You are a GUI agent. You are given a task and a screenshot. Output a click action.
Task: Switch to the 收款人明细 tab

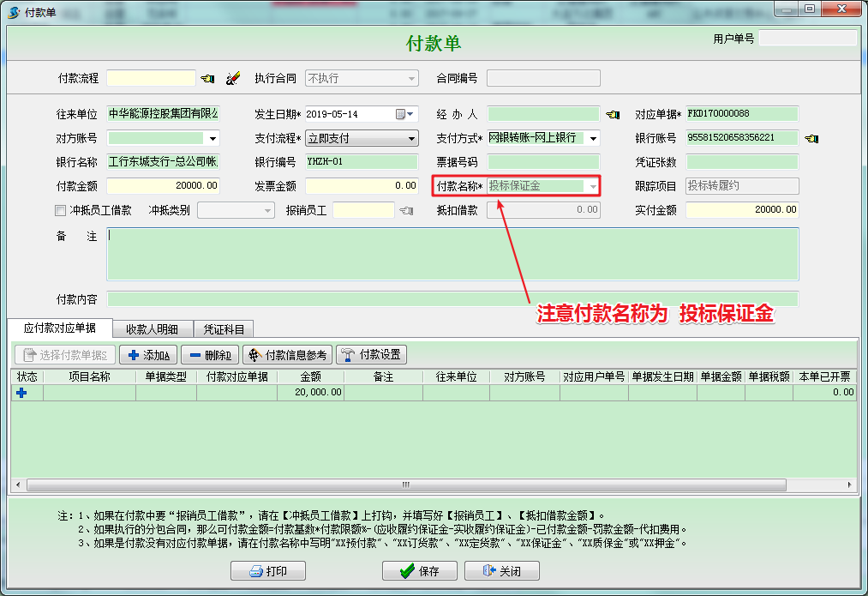(x=152, y=328)
